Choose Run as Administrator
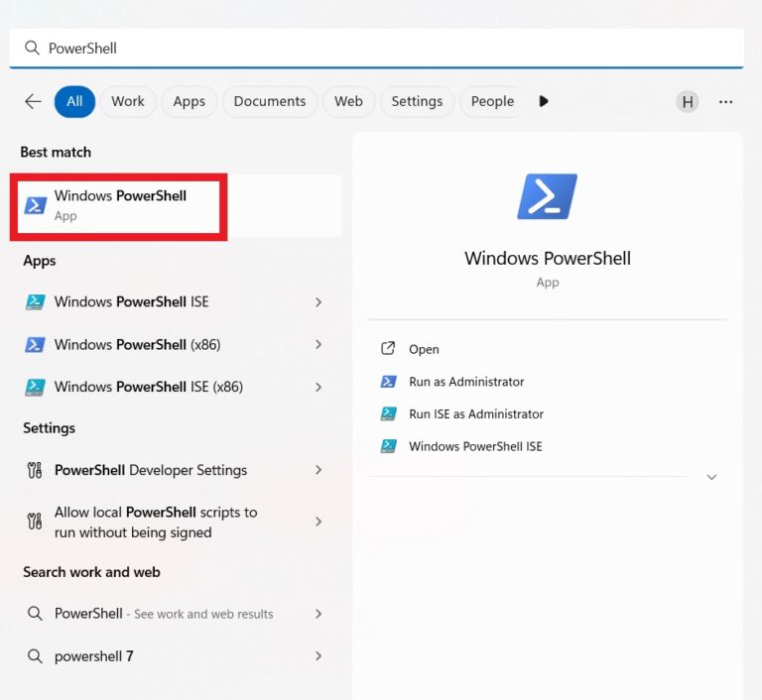The width and height of the screenshot is (762, 700). [466, 382]
